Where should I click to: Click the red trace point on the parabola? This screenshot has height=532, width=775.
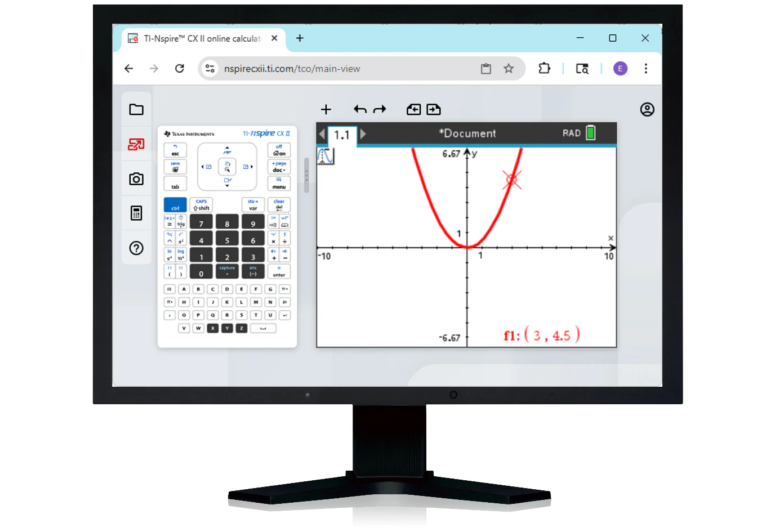tap(512, 180)
